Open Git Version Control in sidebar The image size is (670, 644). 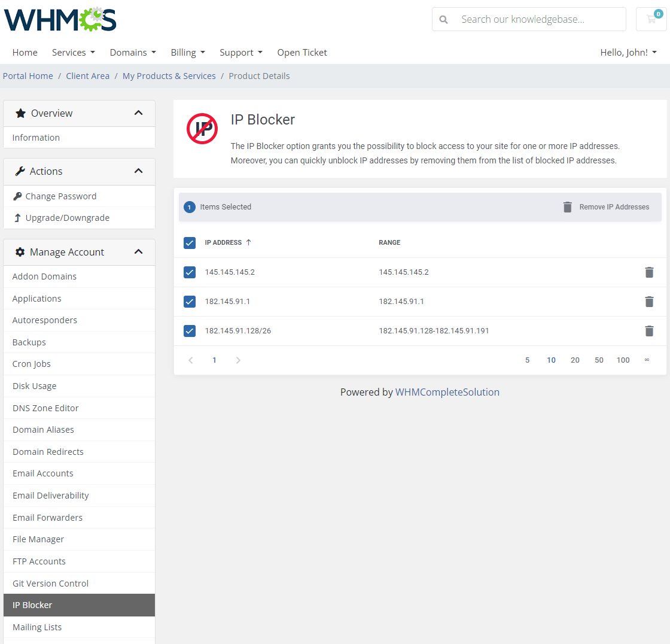(79, 584)
